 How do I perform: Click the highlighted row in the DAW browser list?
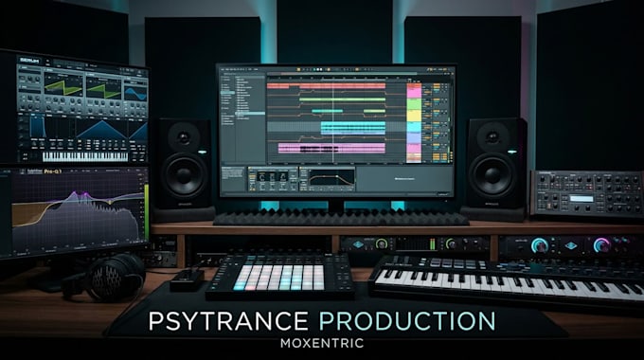point(250,113)
